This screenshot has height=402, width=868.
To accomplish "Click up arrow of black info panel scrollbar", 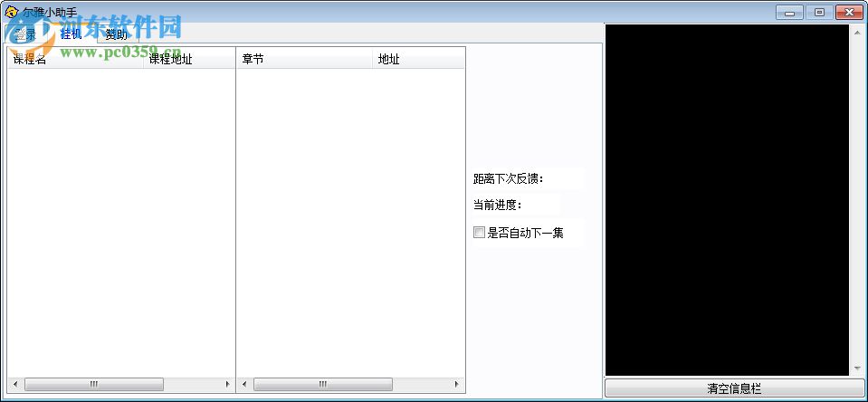I will point(857,32).
